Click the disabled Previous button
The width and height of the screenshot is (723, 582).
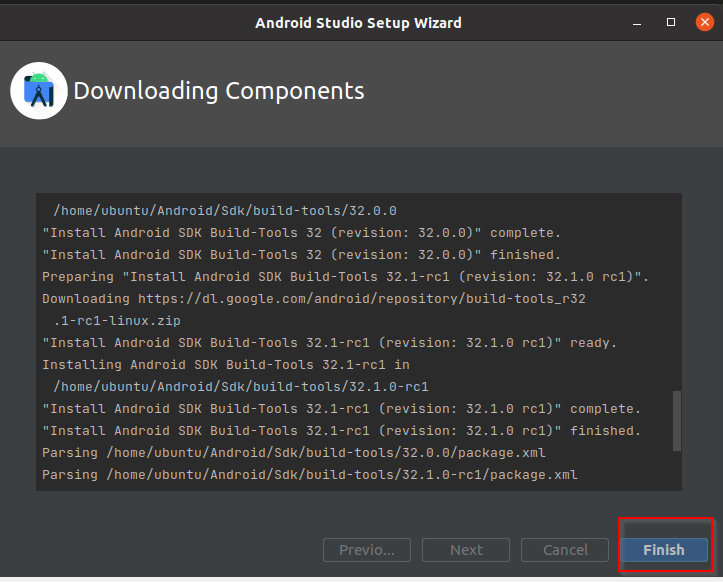tap(367, 550)
